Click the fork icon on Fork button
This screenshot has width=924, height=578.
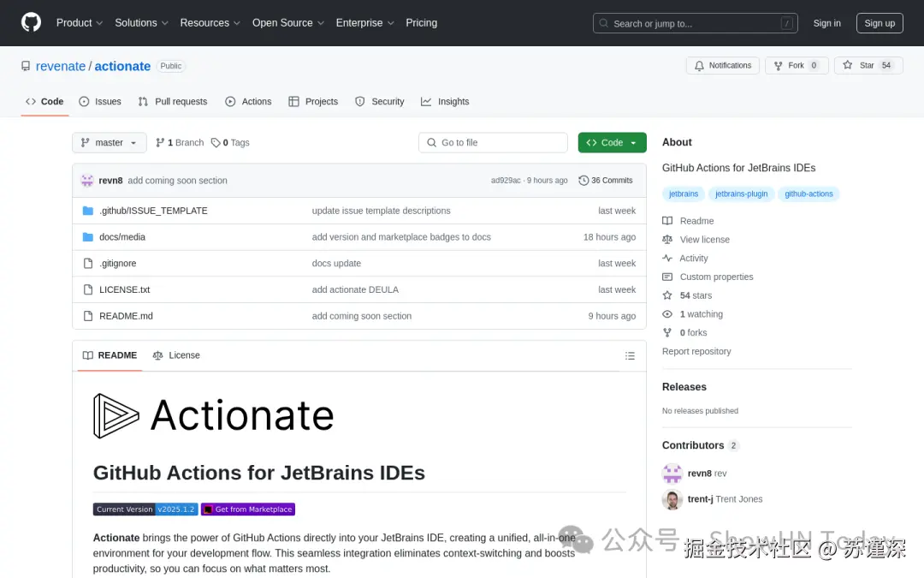tap(778, 65)
